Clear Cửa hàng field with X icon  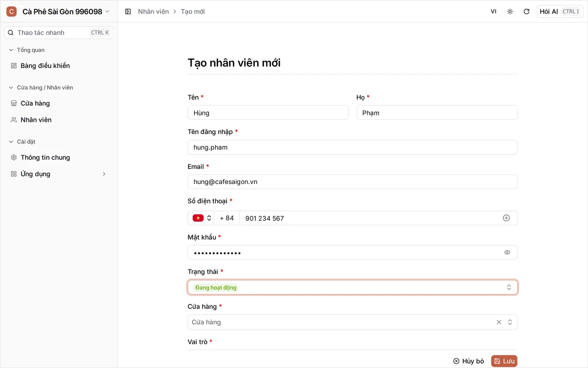coord(499,322)
